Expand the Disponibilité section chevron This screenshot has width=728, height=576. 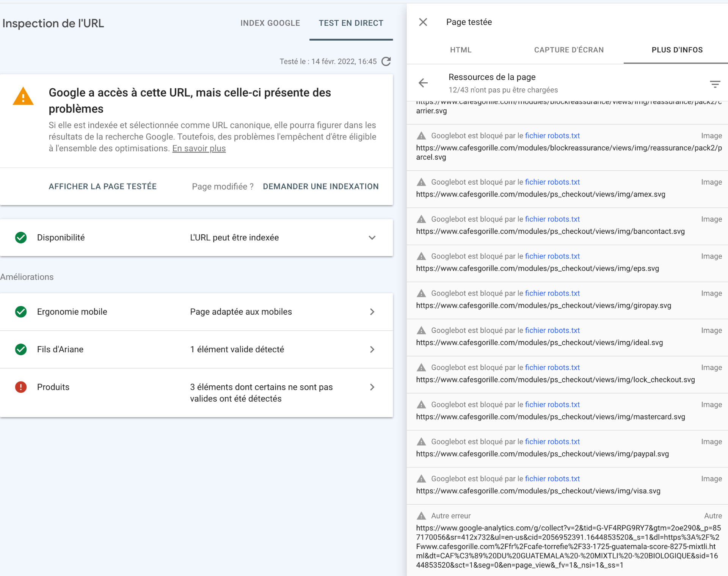[x=372, y=237]
